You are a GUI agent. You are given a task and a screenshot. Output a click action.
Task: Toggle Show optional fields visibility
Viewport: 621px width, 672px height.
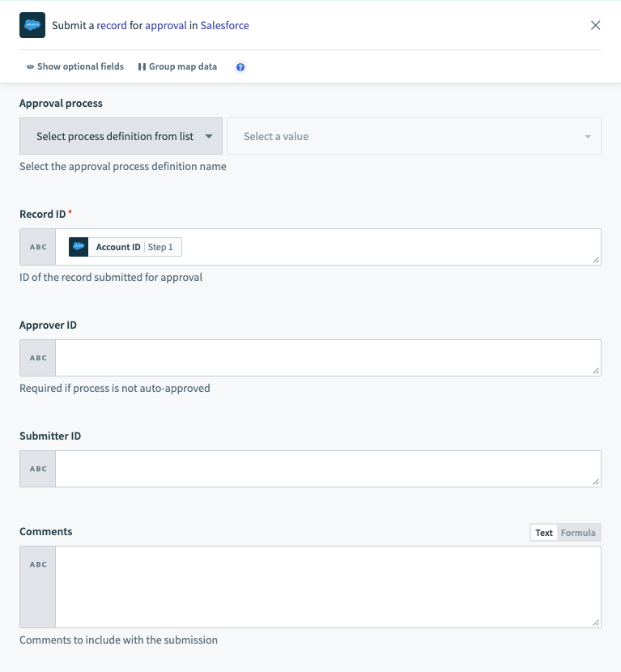pos(74,66)
